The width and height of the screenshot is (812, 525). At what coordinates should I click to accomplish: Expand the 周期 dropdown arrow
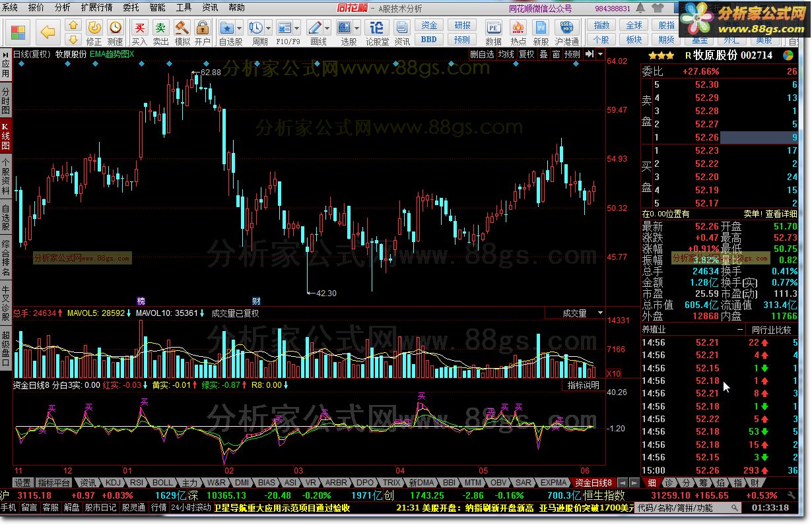tap(269, 28)
